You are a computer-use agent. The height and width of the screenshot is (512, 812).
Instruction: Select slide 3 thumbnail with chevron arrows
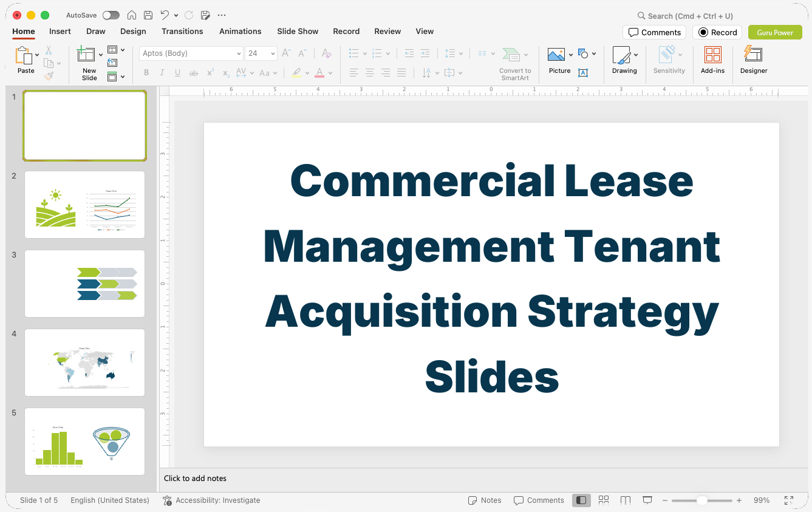click(x=84, y=284)
